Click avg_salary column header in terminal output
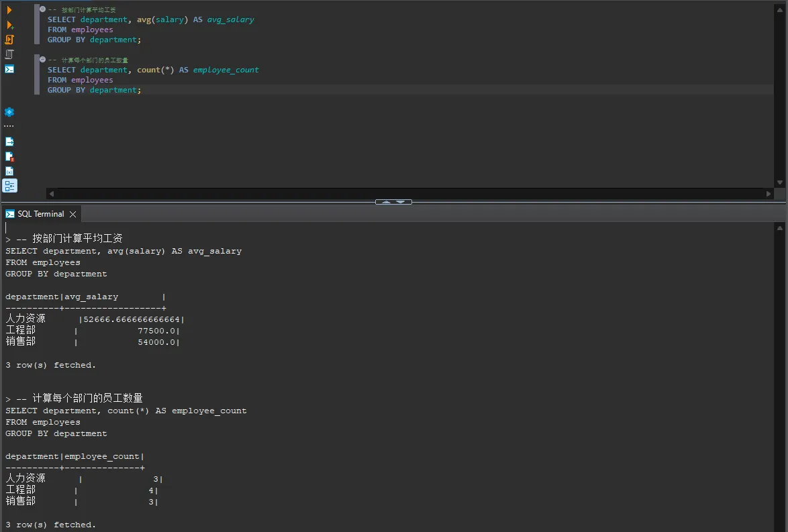The width and height of the screenshot is (788, 532). tap(91, 297)
